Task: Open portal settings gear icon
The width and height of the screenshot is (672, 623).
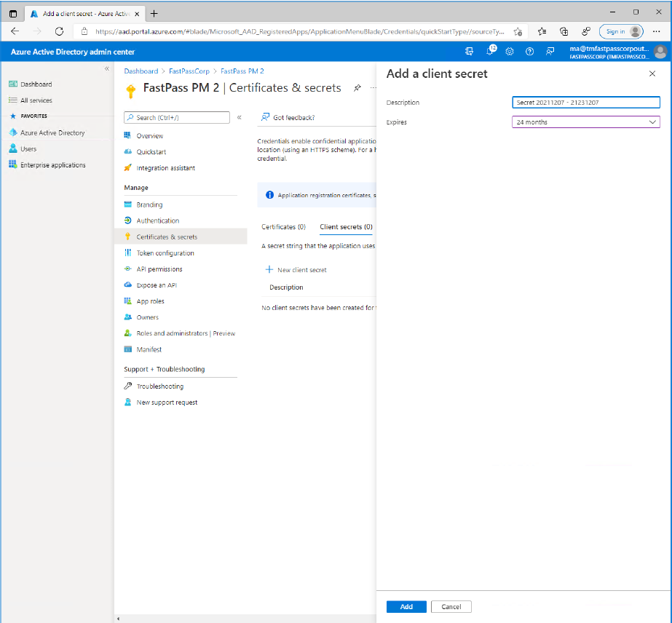Action: [510, 52]
